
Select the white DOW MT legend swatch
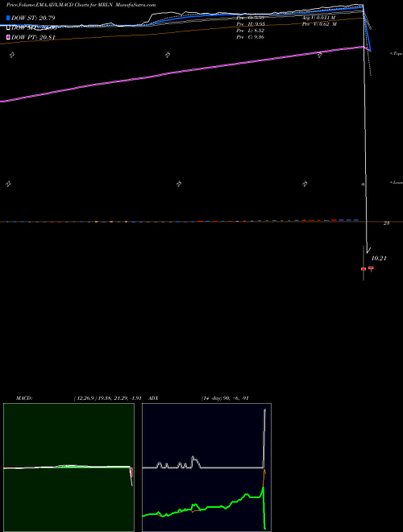click(x=8, y=28)
